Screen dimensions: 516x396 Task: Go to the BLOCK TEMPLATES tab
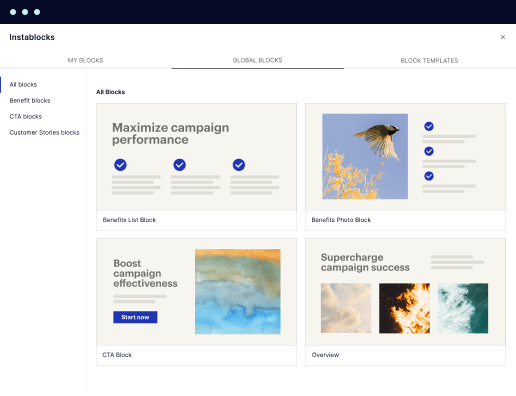click(x=429, y=61)
